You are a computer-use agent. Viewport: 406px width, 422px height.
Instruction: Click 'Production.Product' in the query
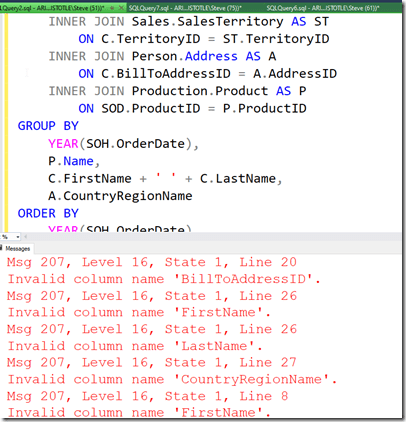pos(200,91)
